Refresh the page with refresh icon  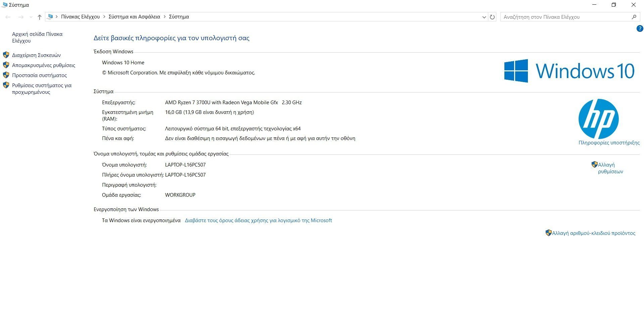tap(492, 17)
